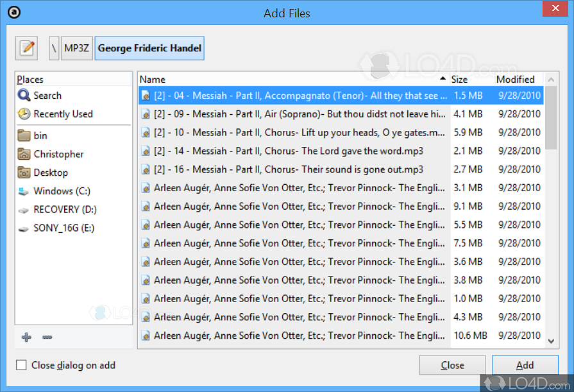Go to MP3Z folder in path bar
574x392 pixels.
(77, 48)
